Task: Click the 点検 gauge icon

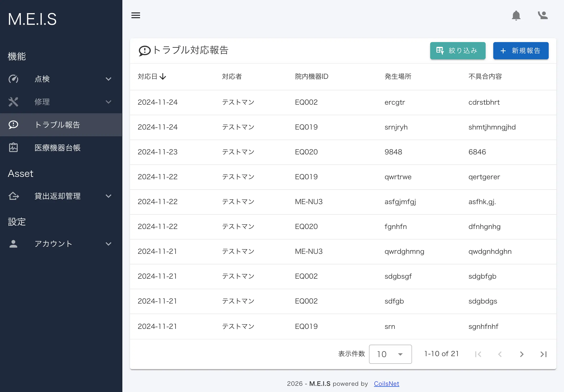Action: coord(13,79)
